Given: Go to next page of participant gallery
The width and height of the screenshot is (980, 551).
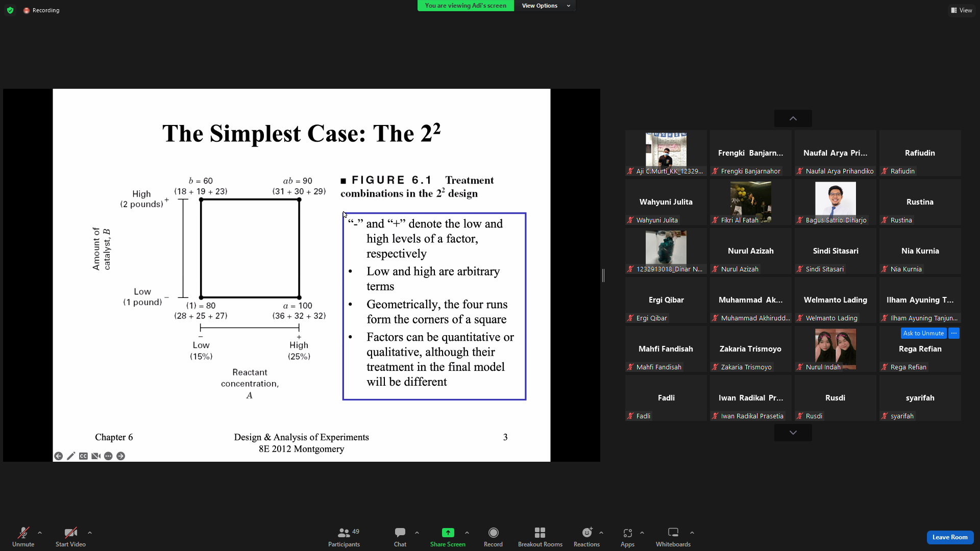Looking at the screenshot, I should (x=793, y=433).
